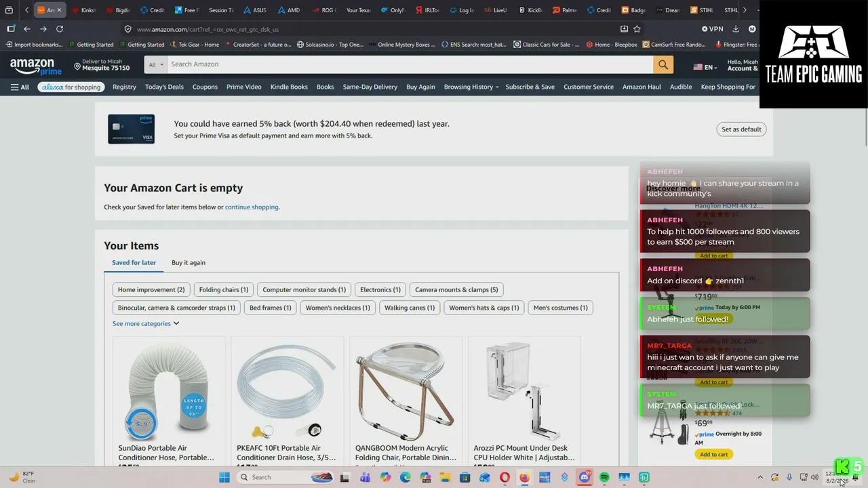Click the Search Amazon input field
868x488 pixels.
(410, 64)
